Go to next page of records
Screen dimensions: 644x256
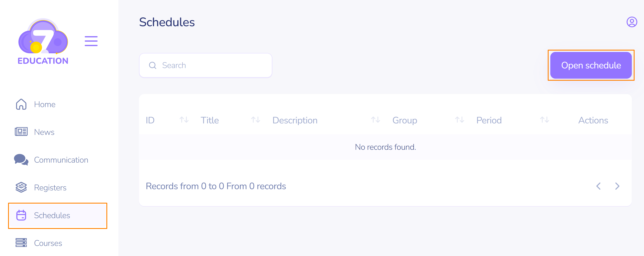(x=617, y=186)
